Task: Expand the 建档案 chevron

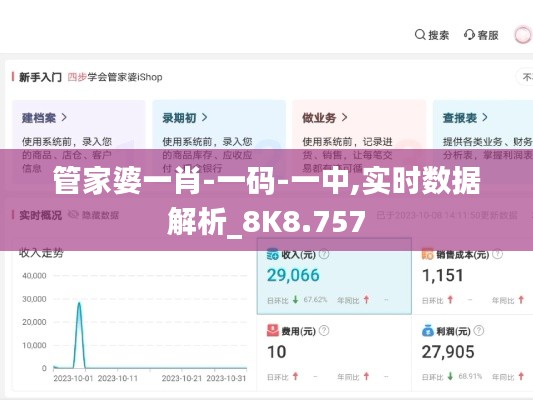Action: tap(64, 118)
